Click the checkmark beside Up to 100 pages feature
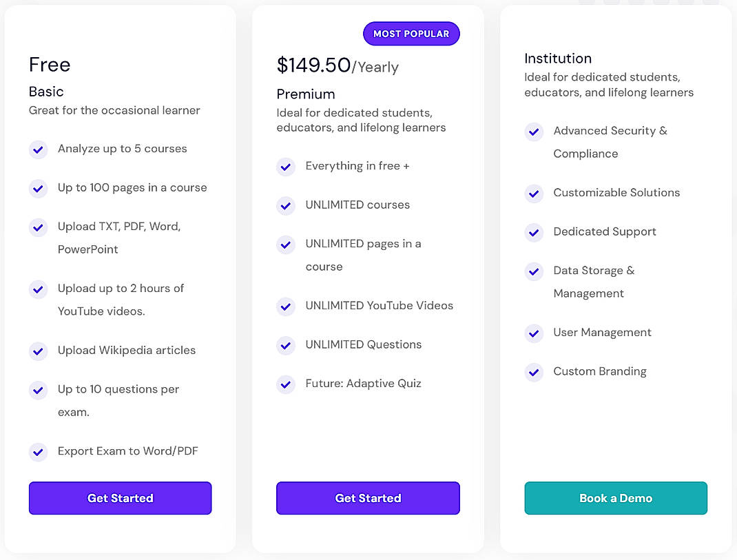737x560 pixels. [38, 188]
